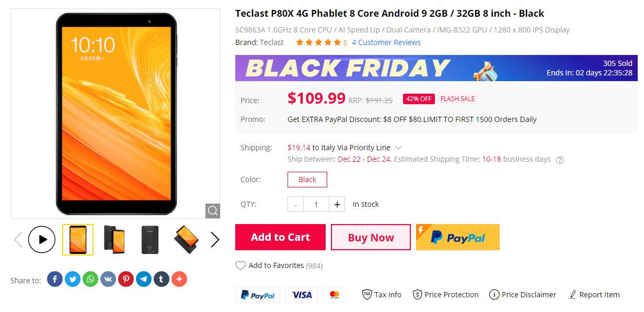This screenshot has height=312, width=644.
Task: Share the product via WhatsApp
Action: pyautogui.click(x=90, y=279)
